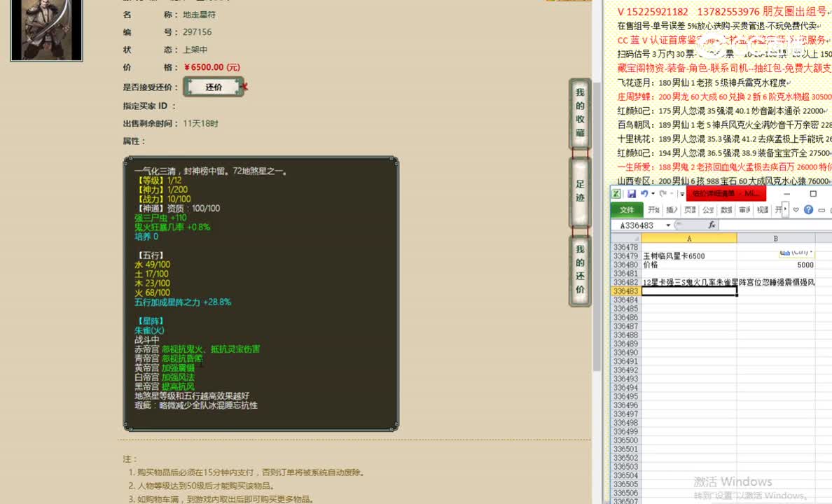Select column B header in Excel

click(x=776, y=238)
